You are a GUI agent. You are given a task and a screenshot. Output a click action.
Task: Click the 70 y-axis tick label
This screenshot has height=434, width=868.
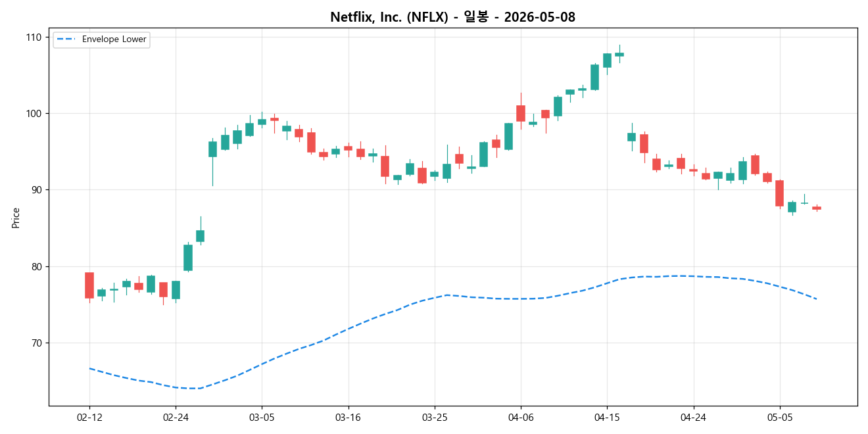click(37, 343)
